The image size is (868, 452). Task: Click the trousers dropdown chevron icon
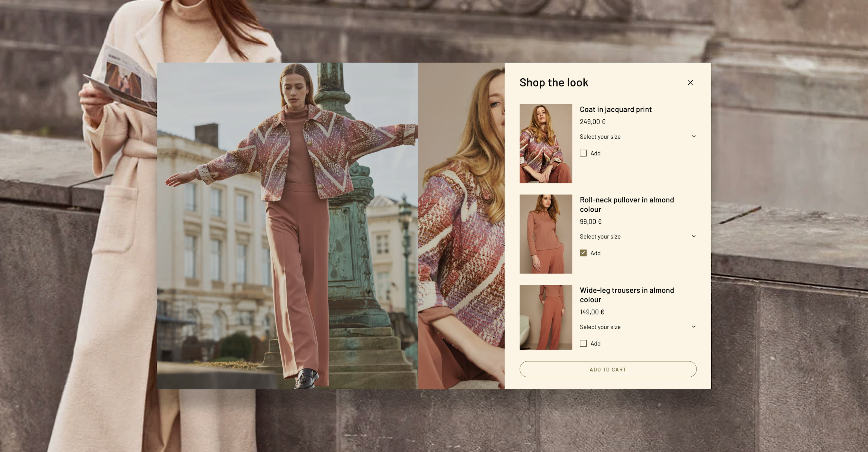pyautogui.click(x=694, y=326)
